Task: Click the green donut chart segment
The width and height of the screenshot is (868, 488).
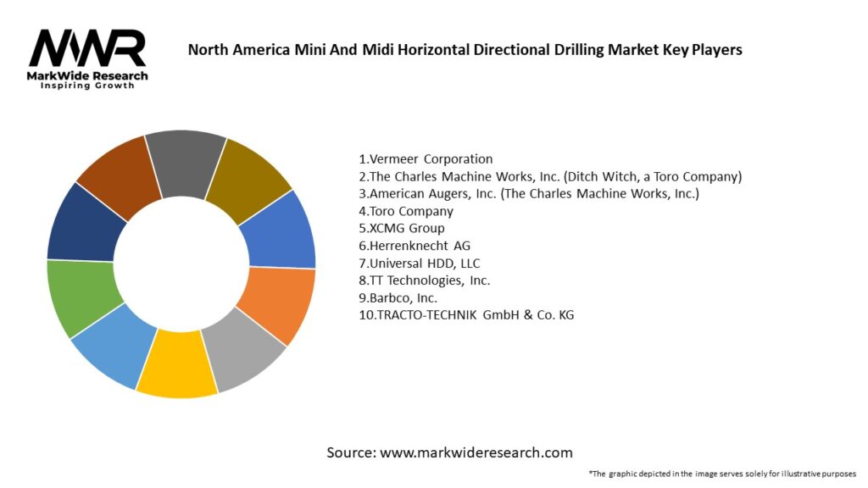Action: tap(81, 297)
